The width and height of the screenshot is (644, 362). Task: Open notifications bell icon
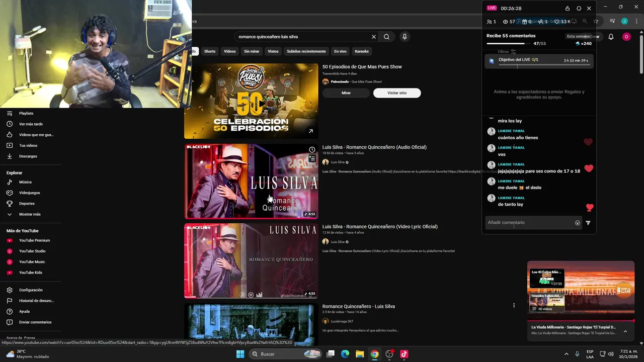coord(611,37)
